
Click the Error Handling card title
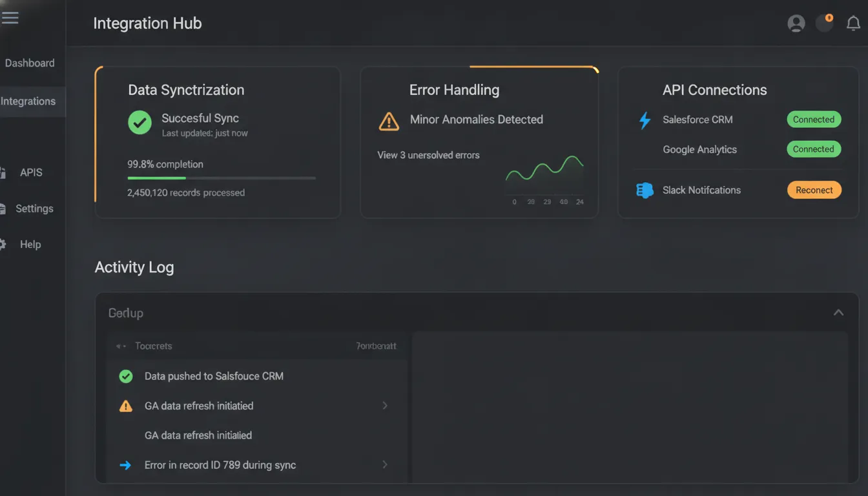(454, 90)
